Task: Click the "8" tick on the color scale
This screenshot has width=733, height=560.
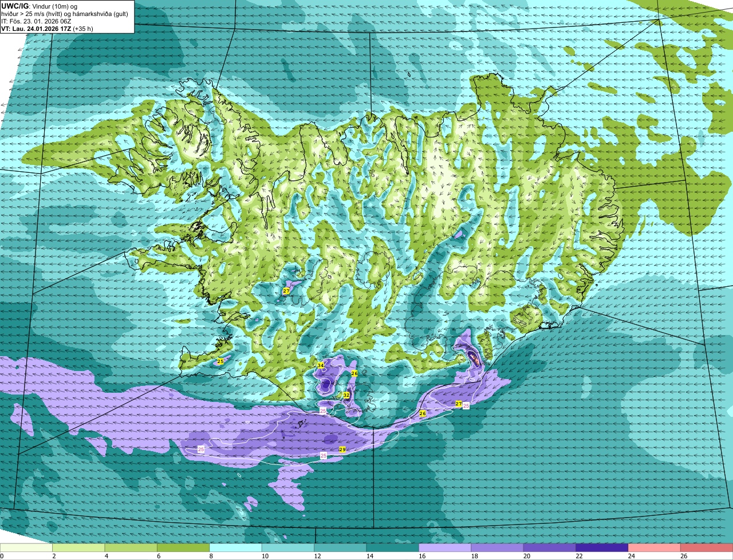Action: tap(211, 556)
